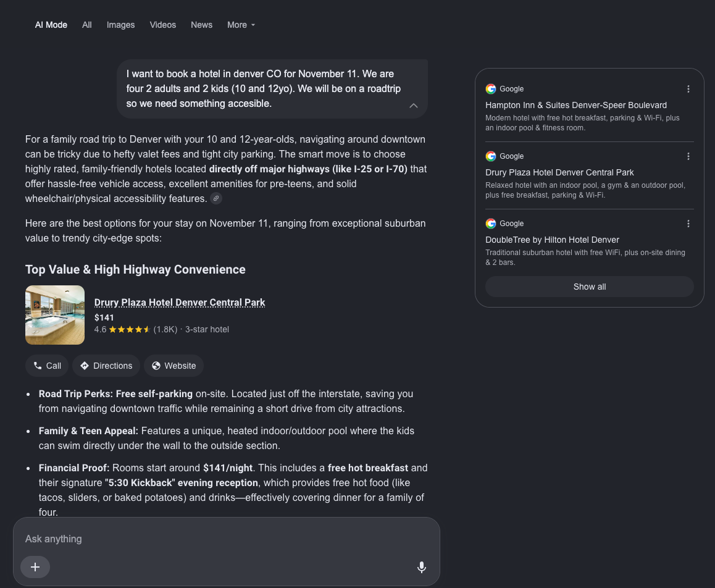
Task: Open Drury Plaza Hotel Denver Central Park link
Action: point(180,303)
